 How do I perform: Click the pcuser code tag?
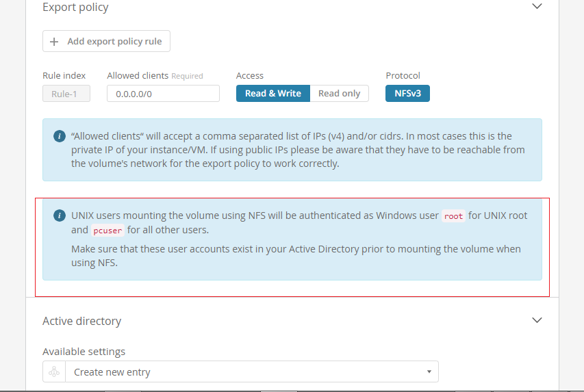tap(107, 231)
